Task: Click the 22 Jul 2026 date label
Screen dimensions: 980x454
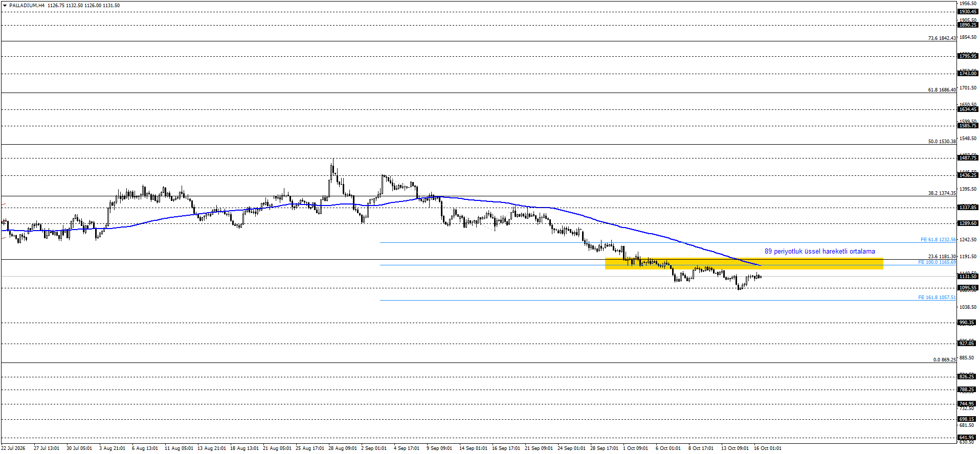Action: point(13,448)
